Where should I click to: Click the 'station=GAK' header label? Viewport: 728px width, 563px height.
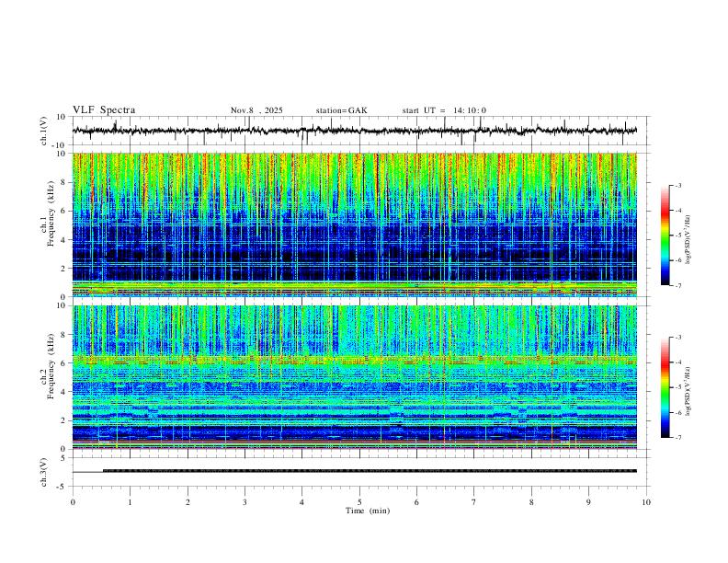pos(341,110)
